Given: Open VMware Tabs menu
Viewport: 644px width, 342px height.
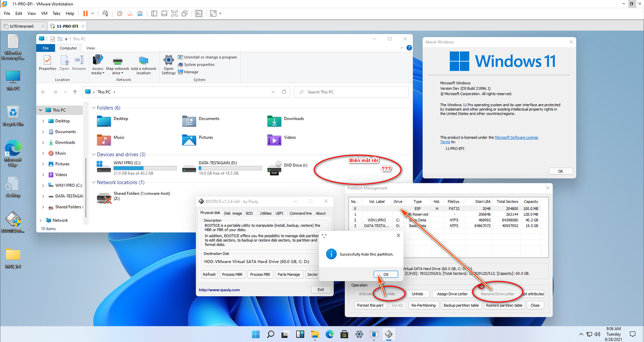Looking at the screenshot, I should coord(56,13).
